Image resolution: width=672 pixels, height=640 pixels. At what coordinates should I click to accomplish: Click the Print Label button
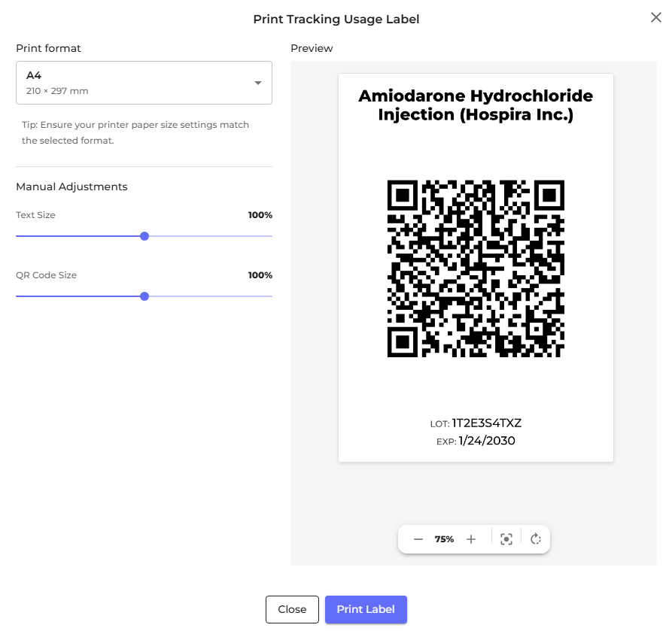(x=366, y=609)
